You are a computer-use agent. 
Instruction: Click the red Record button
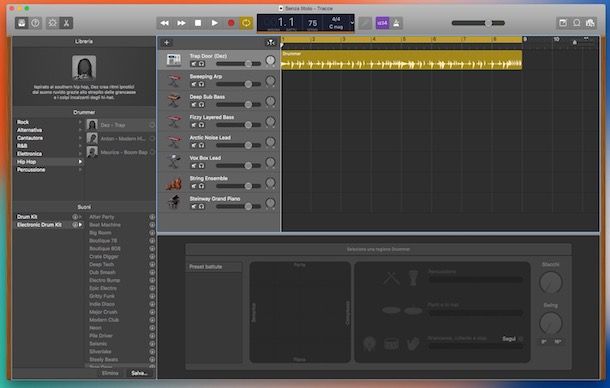point(231,23)
